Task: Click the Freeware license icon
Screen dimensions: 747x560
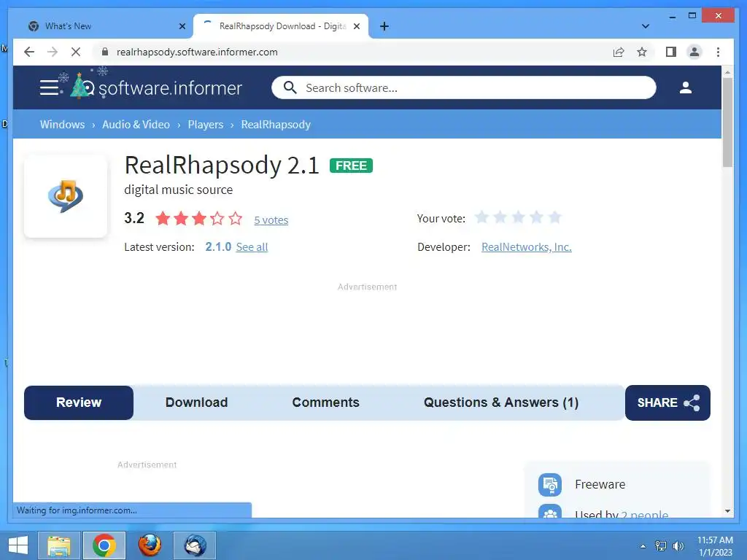Action: (x=550, y=485)
